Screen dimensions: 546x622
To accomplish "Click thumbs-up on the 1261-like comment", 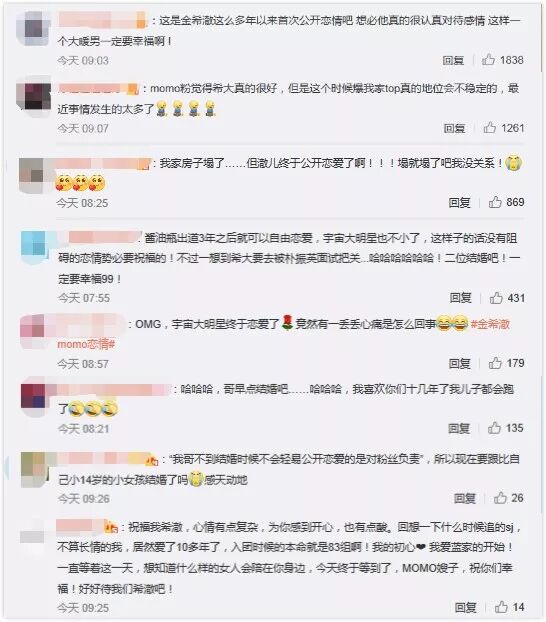I will point(490,128).
